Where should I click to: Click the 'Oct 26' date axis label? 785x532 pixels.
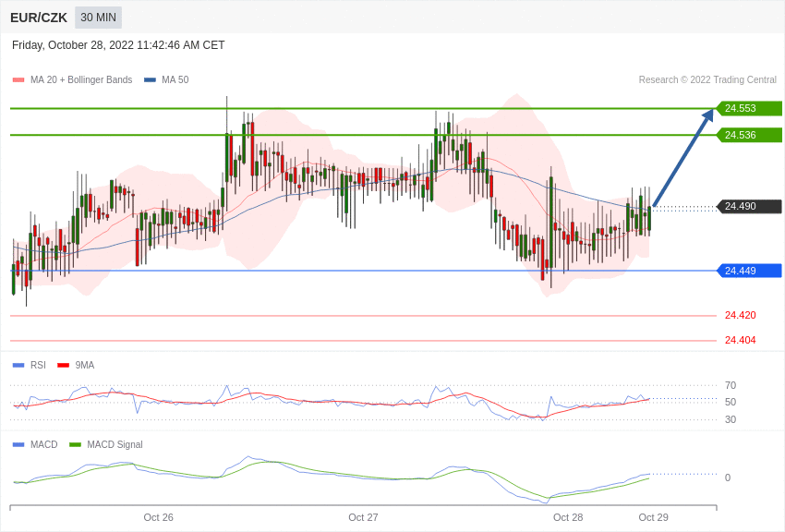click(158, 517)
